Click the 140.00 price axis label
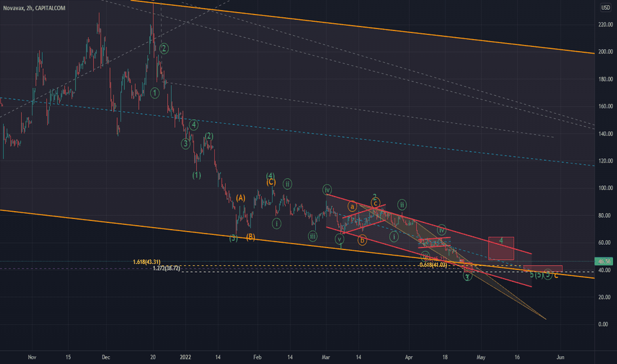617x364 pixels. click(606, 134)
